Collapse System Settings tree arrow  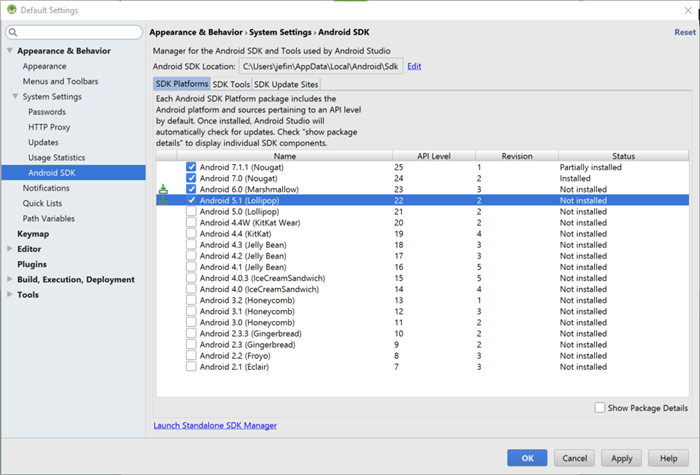(15, 96)
